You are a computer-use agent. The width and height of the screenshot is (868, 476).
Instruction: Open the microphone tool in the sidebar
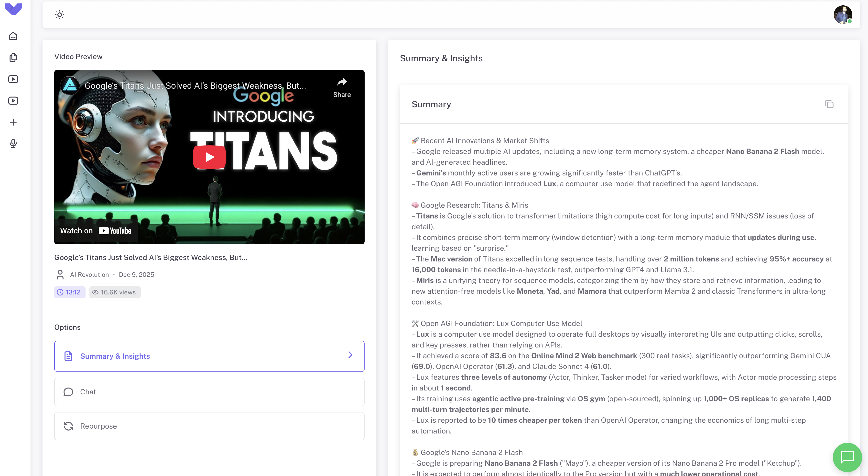pos(13,143)
